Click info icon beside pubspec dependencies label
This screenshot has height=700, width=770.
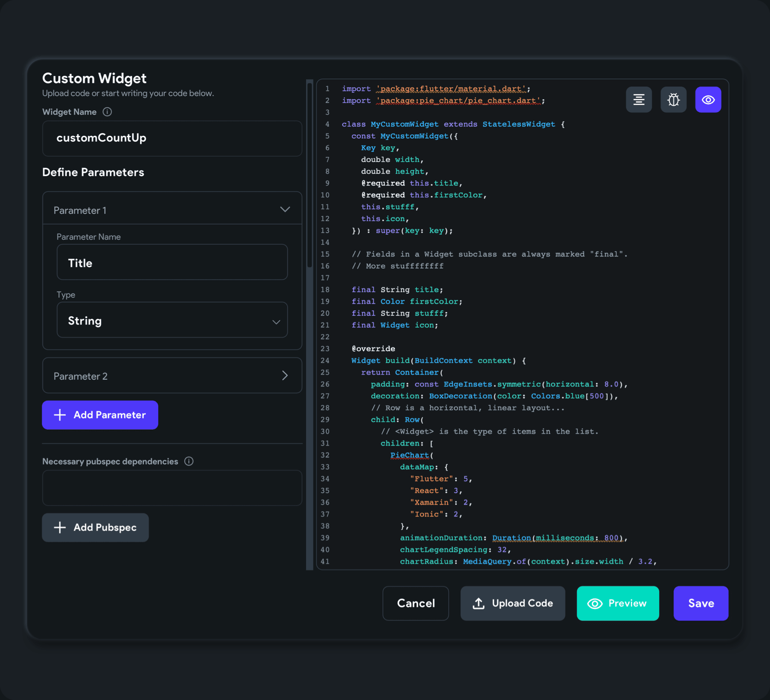pyautogui.click(x=189, y=461)
